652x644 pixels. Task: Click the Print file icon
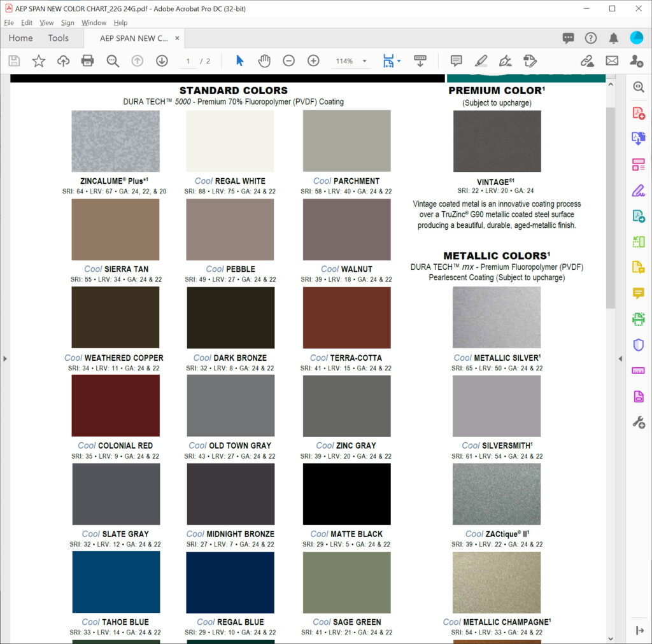[x=87, y=61]
